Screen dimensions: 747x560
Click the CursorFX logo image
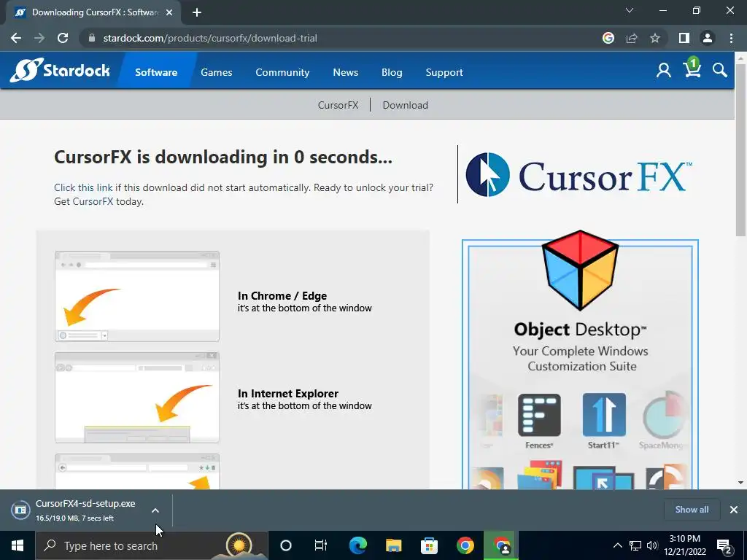[578, 175]
